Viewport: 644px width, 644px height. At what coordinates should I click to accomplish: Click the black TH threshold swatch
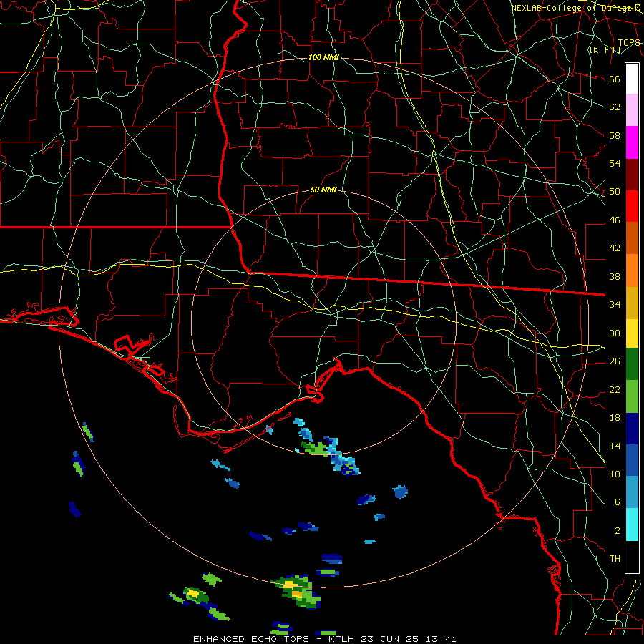(632, 557)
